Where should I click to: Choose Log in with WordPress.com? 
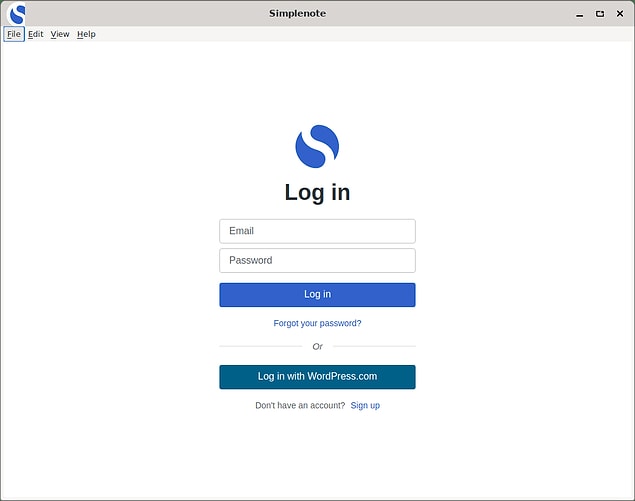tap(317, 377)
